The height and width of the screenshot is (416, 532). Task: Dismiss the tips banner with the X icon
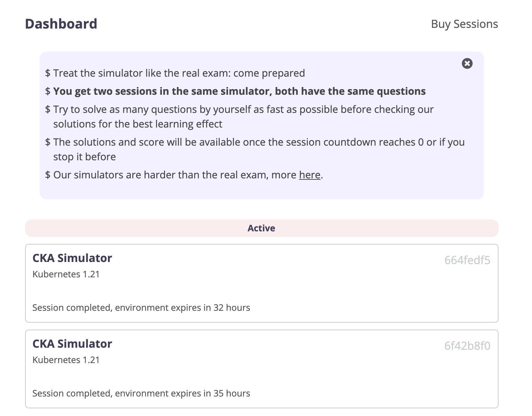pos(467,63)
